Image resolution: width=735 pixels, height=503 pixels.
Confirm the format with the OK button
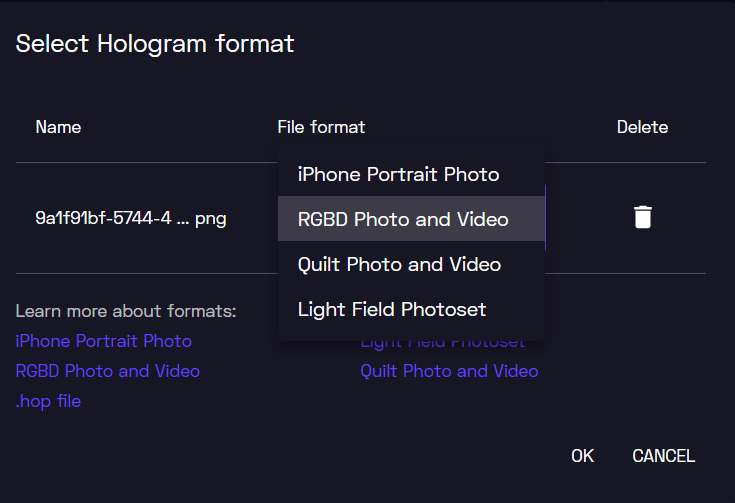582,456
